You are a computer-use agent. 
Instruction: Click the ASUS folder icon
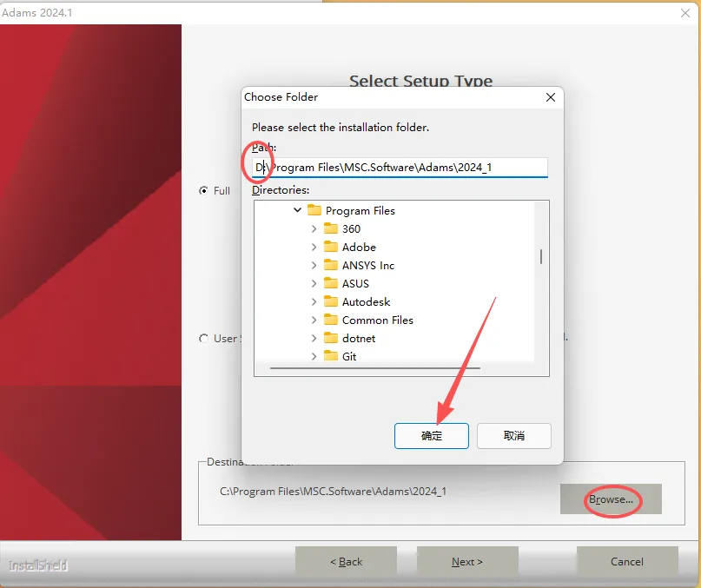click(331, 283)
